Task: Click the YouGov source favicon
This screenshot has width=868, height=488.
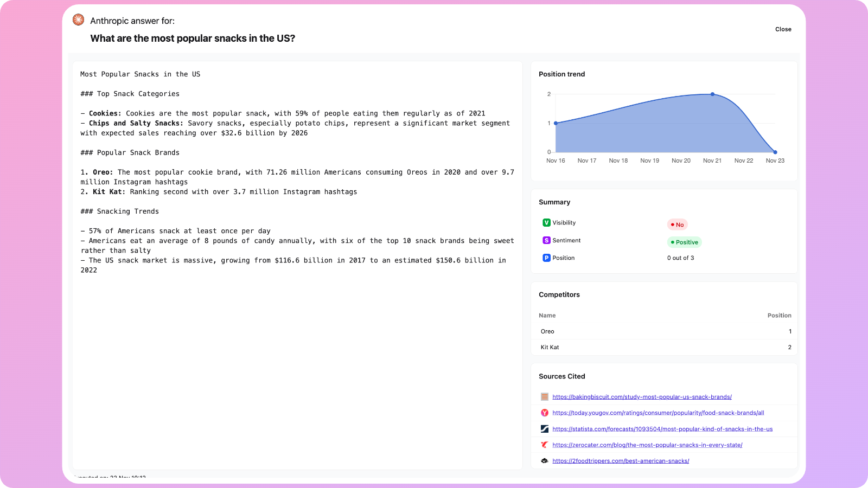Action: click(x=545, y=413)
